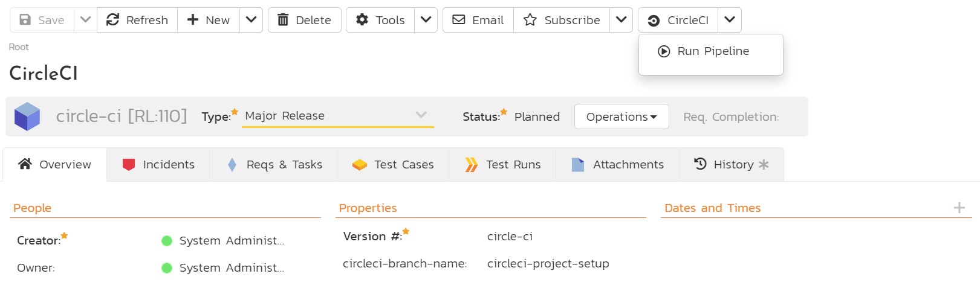Expand the Subscribe dropdown arrow
Image resolution: width=980 pixels, height=294 pixels.
coord(621,20)
